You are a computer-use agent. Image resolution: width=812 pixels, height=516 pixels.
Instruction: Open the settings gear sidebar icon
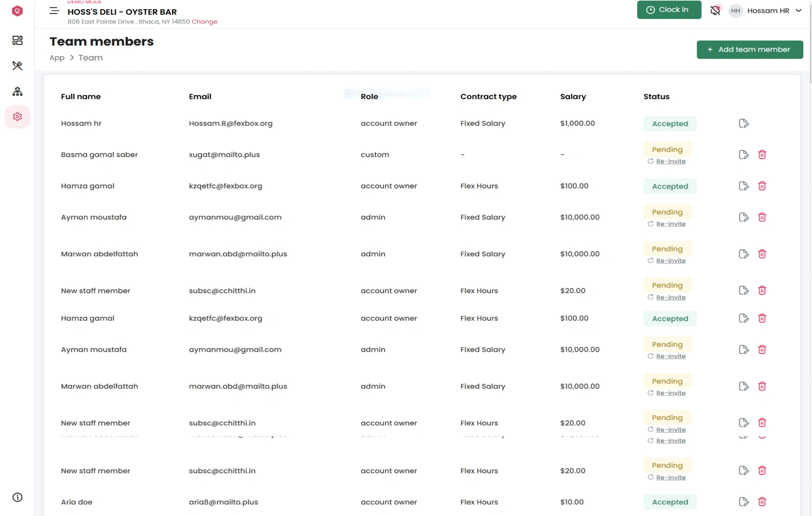coord(17,117)
